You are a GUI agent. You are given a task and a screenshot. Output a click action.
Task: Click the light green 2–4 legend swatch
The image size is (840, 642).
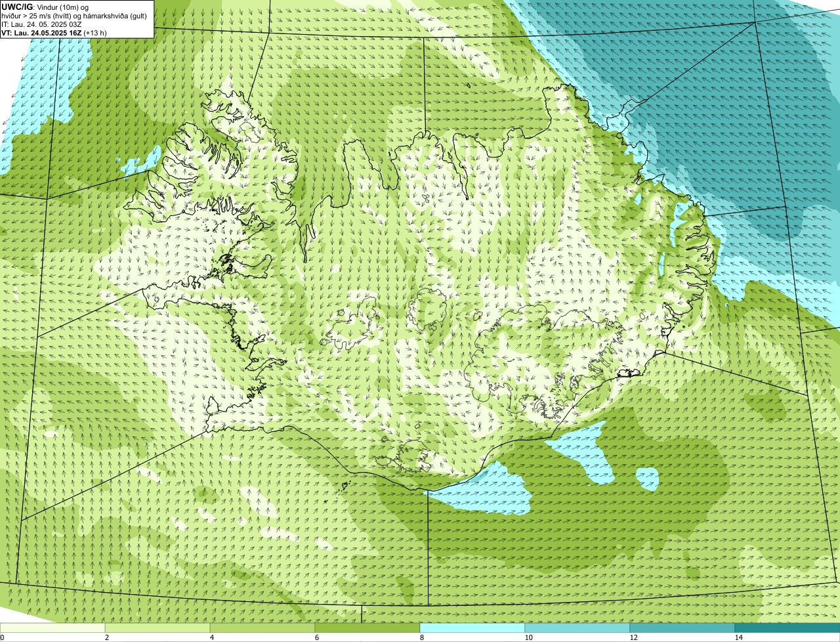pos(157,628)
